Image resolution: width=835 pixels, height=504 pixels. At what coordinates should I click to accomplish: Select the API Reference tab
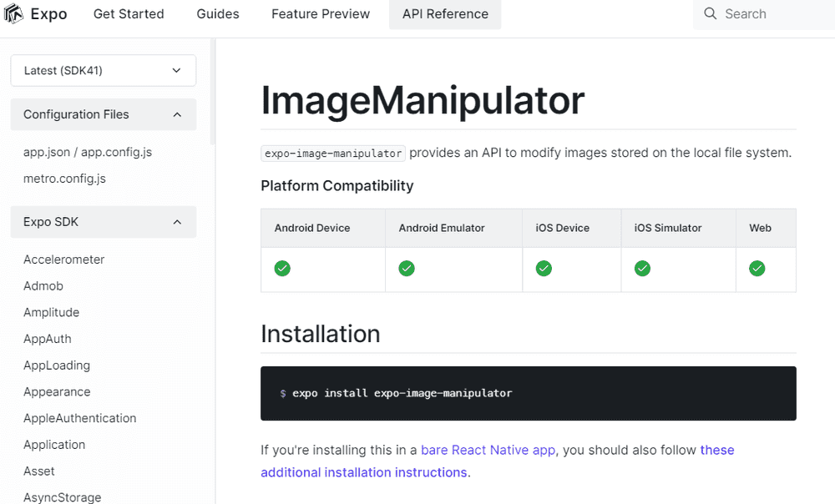pos(445,14)
